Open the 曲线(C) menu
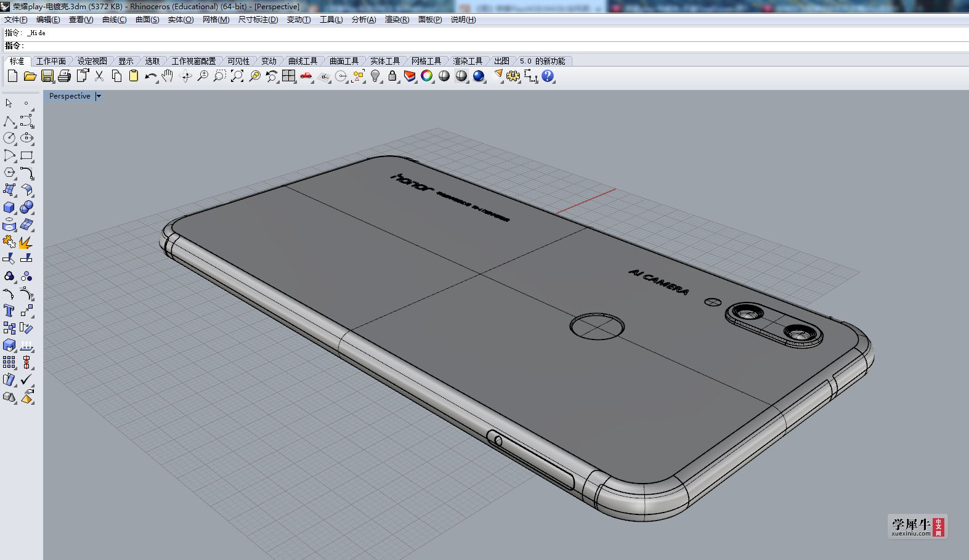The height and width of the screenshot is (560, 969). [x=115, y=20]
